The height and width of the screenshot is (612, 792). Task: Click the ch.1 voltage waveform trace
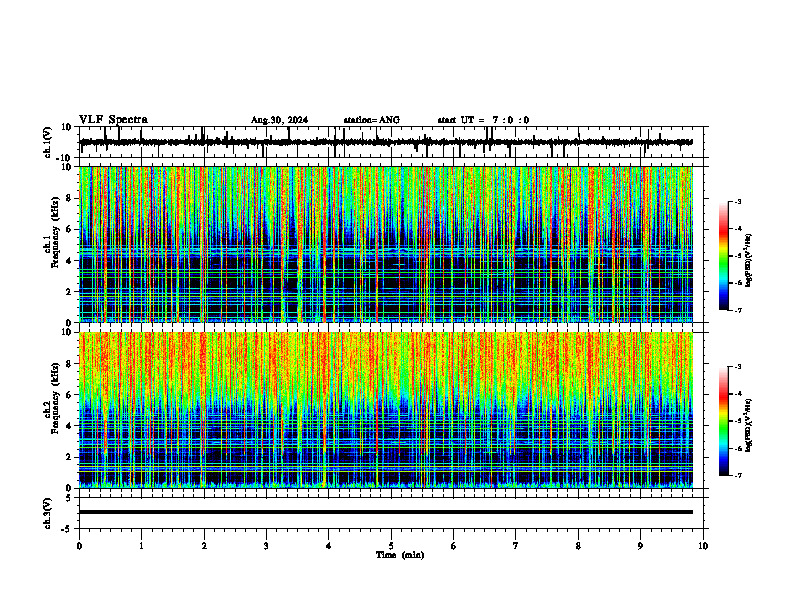[386, 142]
